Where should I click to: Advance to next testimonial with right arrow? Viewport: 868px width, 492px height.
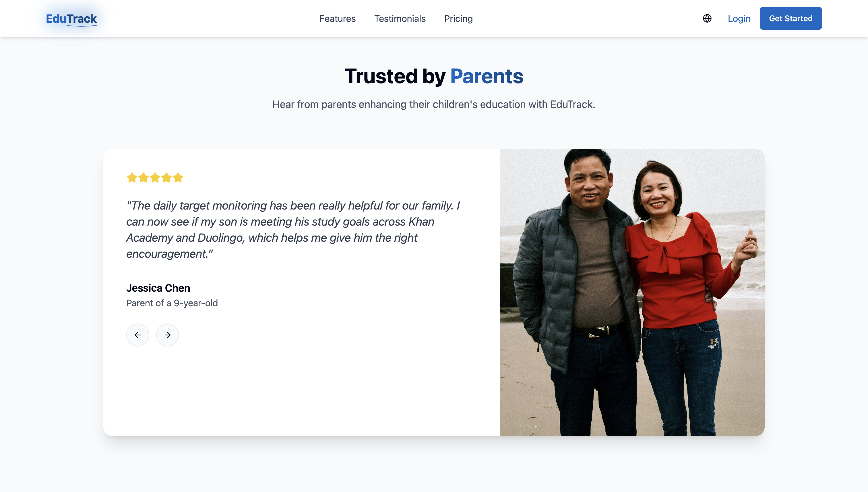click(x=167, y=335)
